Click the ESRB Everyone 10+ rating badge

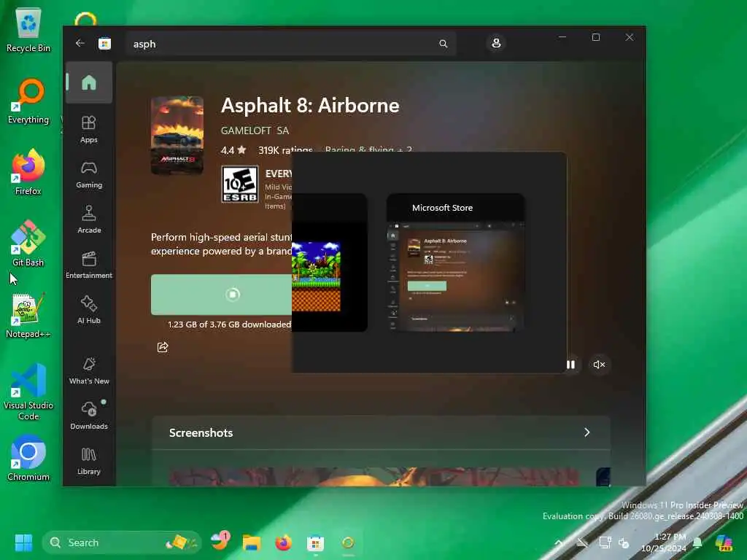[x=240, y=184]
